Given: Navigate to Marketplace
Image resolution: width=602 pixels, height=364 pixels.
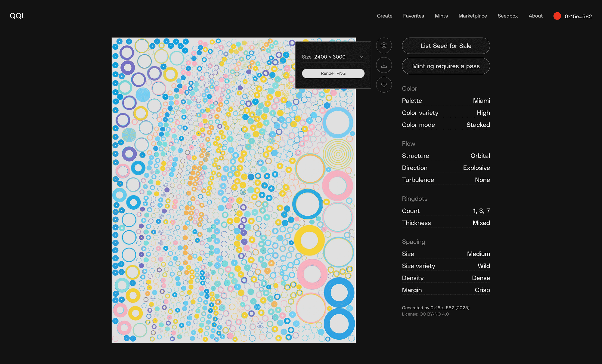Looking at the screenshot, I should (473, 16).
